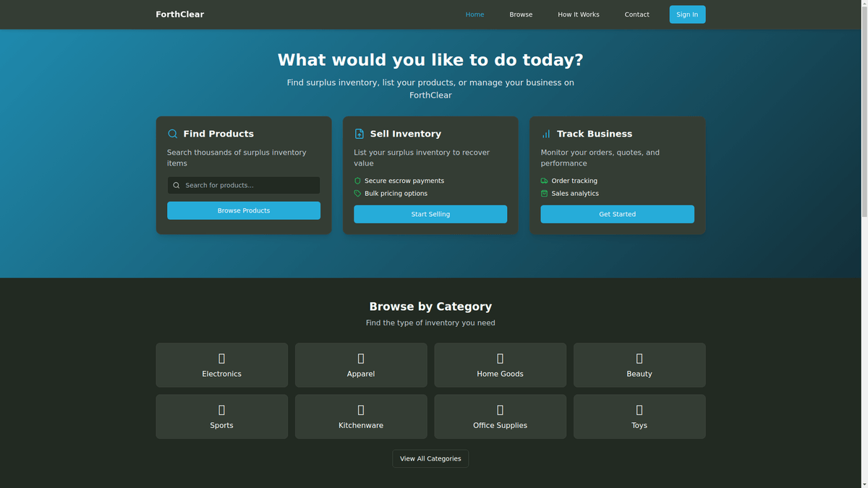Select the Electronics category card

point(221,365)
